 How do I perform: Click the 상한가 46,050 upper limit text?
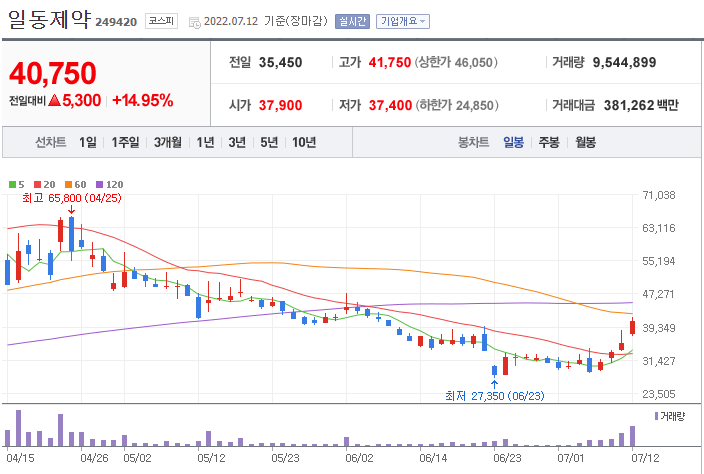coord(456,62)
